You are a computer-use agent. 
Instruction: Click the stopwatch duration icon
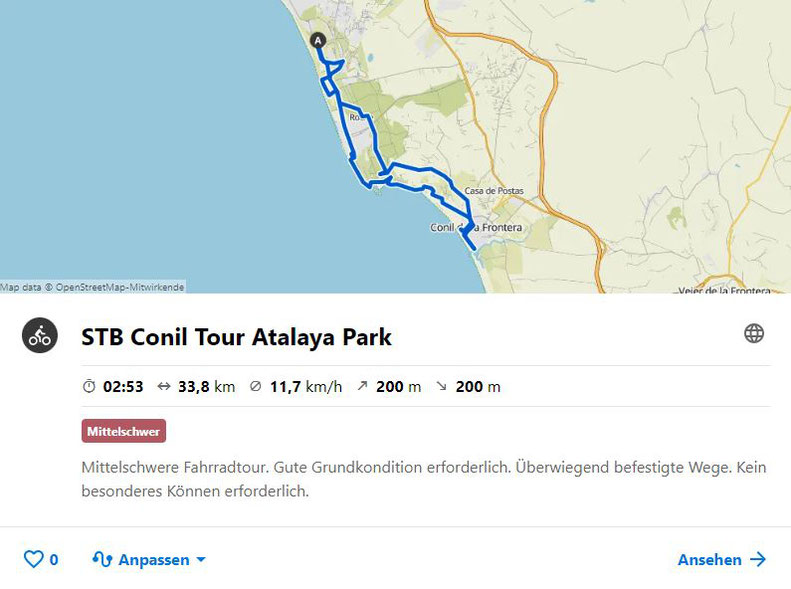(89, 386)
